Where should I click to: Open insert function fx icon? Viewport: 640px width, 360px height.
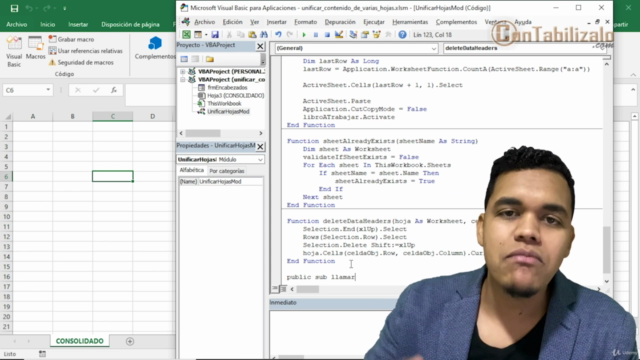pos(114,90)
